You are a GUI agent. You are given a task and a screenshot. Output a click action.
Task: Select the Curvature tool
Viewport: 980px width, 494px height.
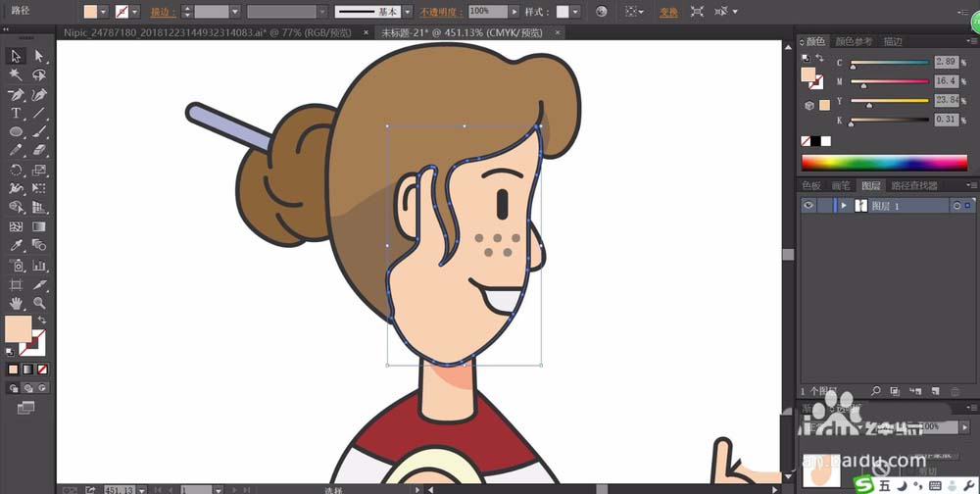coord(39,94)
